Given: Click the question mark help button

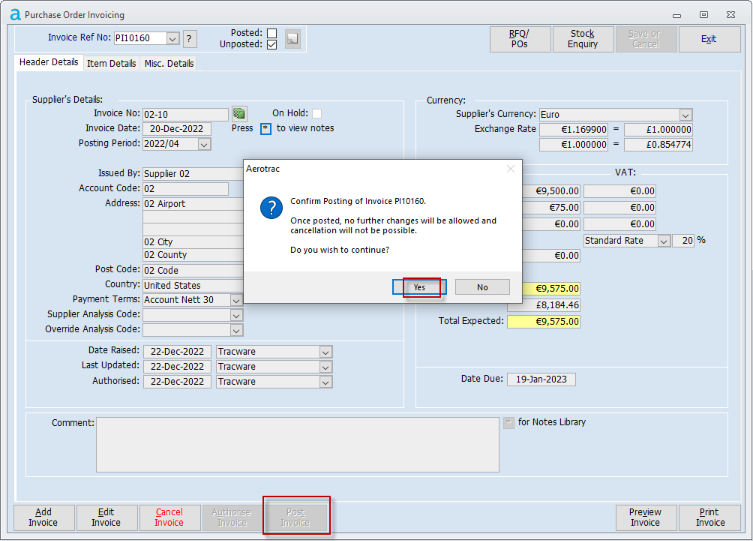Looking at the screenshot, I should (x=189, y=38).
